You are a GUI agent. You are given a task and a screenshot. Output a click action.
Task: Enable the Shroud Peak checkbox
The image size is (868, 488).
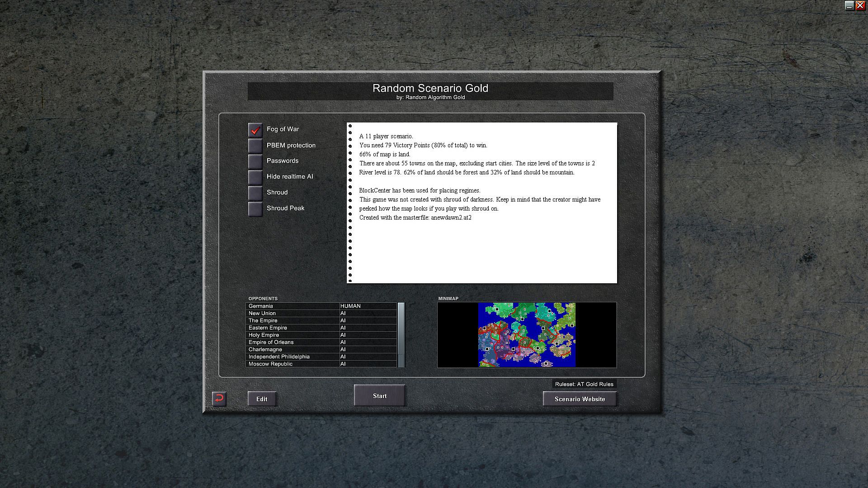click(255, 209)
